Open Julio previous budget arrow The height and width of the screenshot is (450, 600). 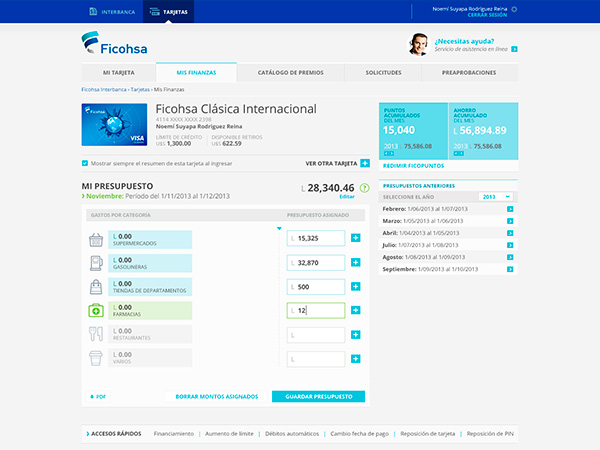point(510,245)
